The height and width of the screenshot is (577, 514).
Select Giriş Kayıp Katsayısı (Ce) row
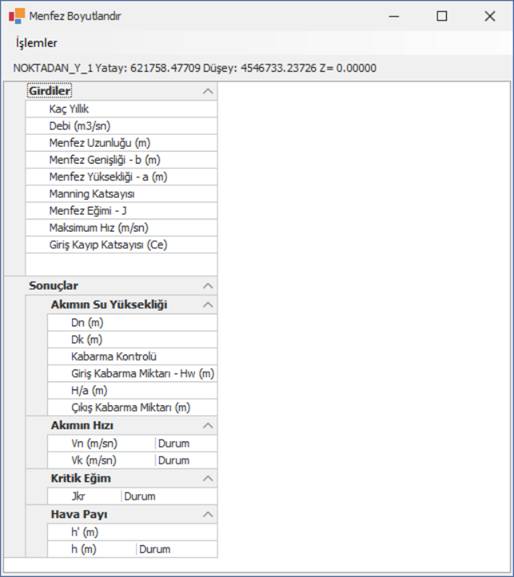(x=121, y=244)
